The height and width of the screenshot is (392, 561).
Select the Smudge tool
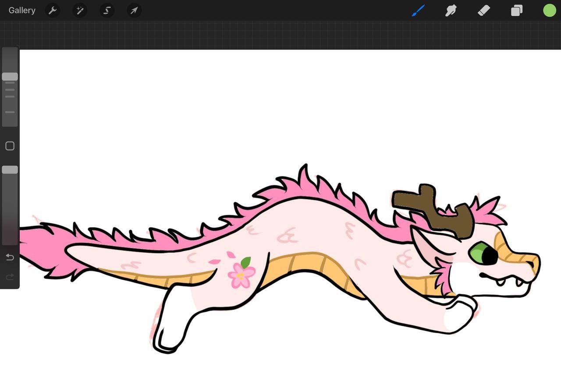point(451,11)
